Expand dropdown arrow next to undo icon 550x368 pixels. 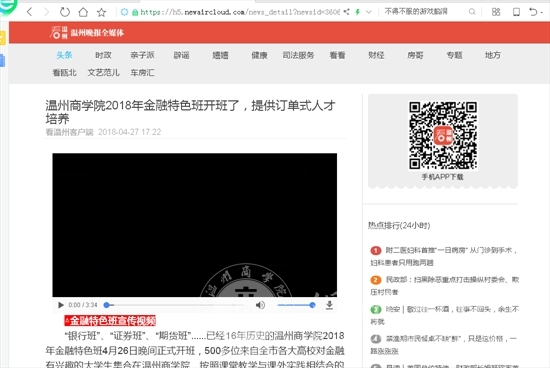pos(542,12)
